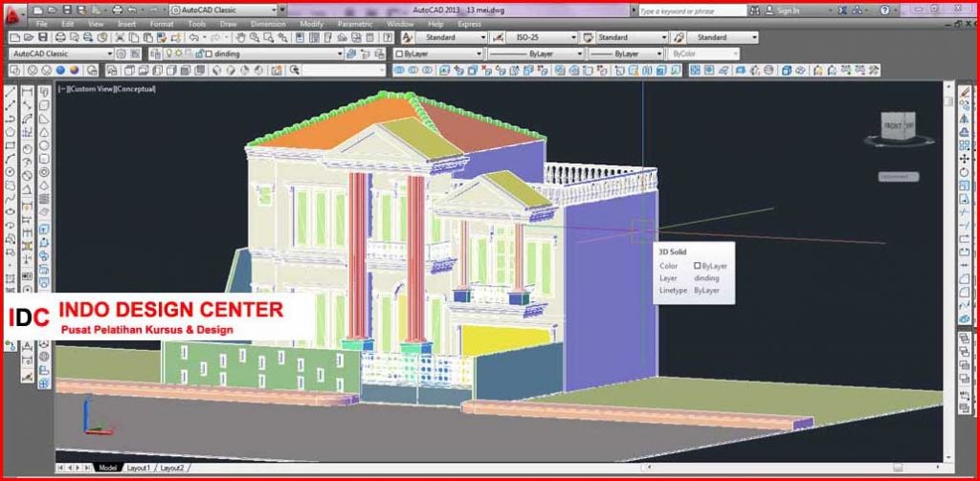Apply Conceptual visual style orange sphere
The width and height of the screenshot is (980, 481).
point(75,71)
